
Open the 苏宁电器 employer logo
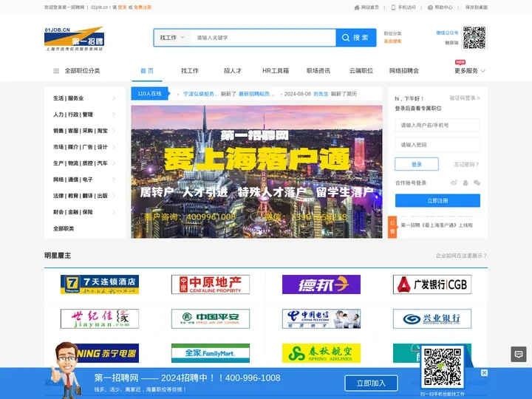click(107, 353)
